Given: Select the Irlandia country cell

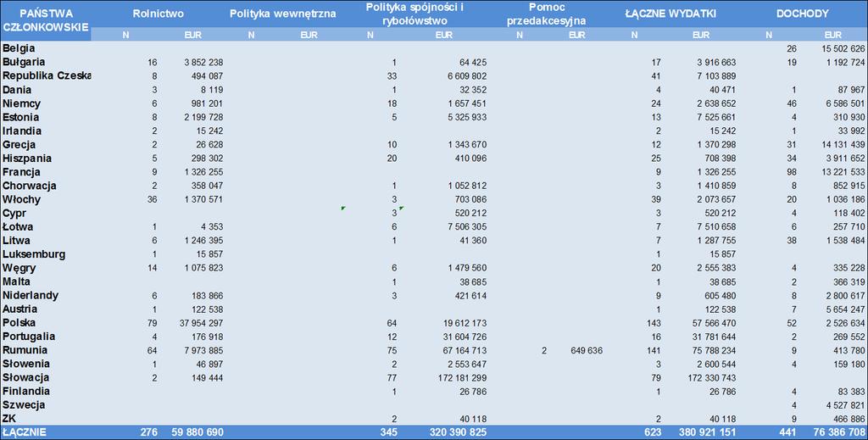Looking at the screenshot, I should tap(21, 131).
